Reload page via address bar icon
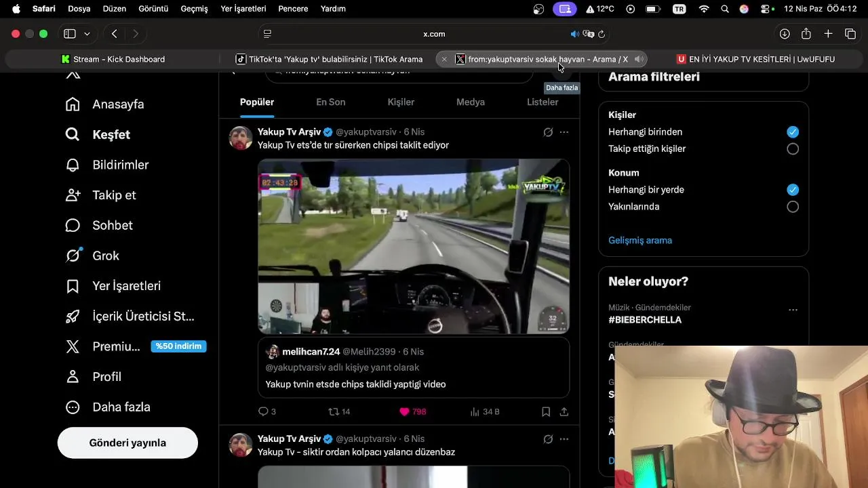 601,34
